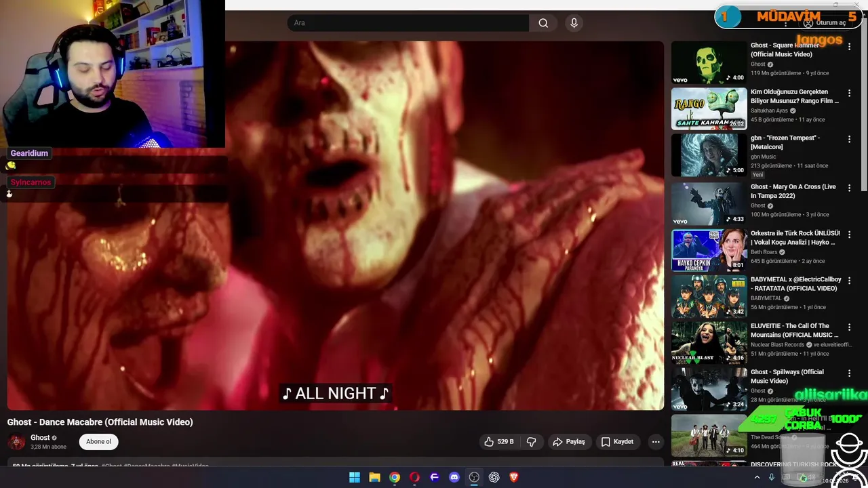This screenshot has width=868, height=488.
Task: Click the system tray microphone icon
Action: pyautogui.click(x=772, y=478)
